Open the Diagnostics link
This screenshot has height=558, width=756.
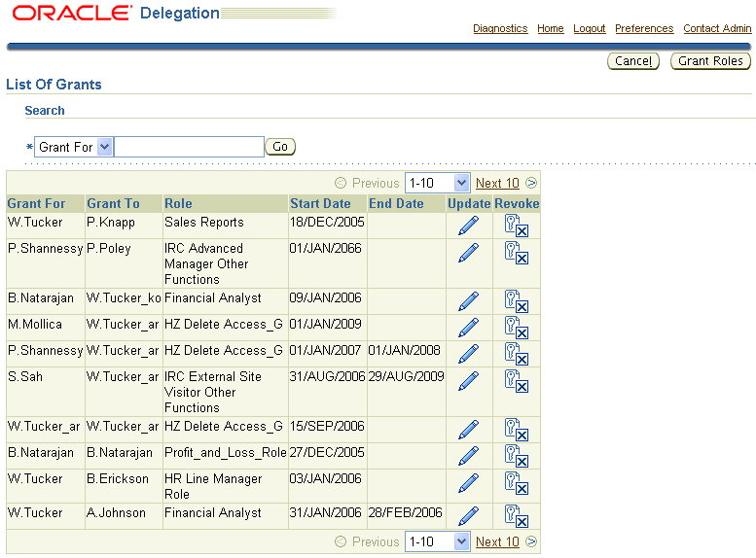click(500, 28)
